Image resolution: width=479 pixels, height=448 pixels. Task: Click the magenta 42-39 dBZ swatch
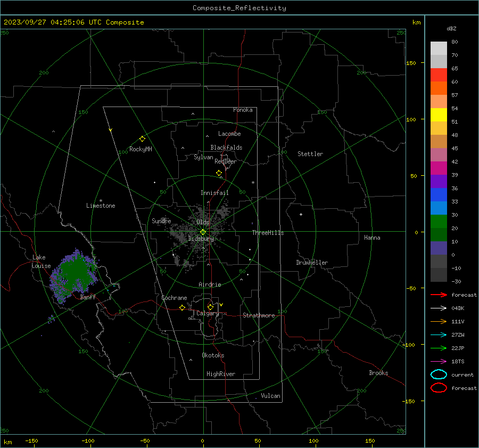(439, 168)
